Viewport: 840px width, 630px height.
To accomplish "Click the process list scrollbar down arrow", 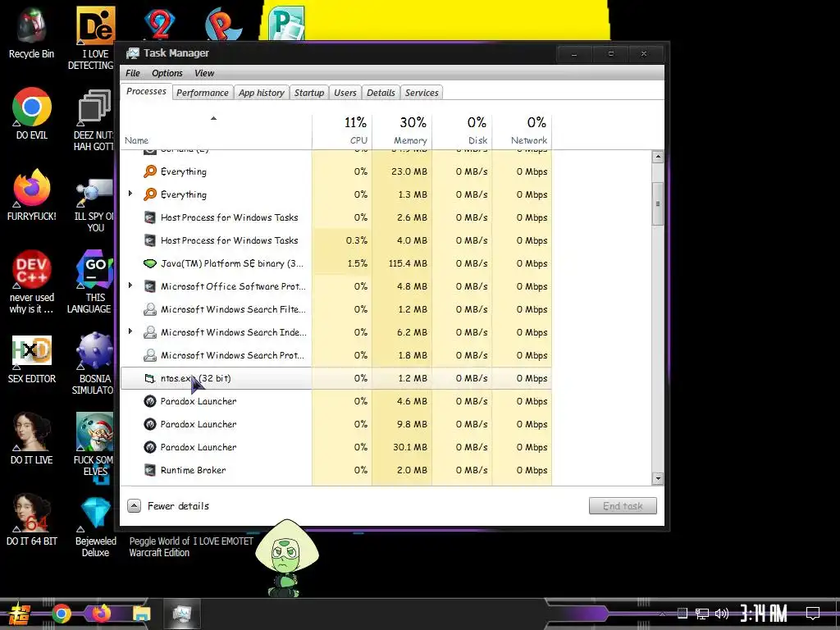I will click(658, 478).
